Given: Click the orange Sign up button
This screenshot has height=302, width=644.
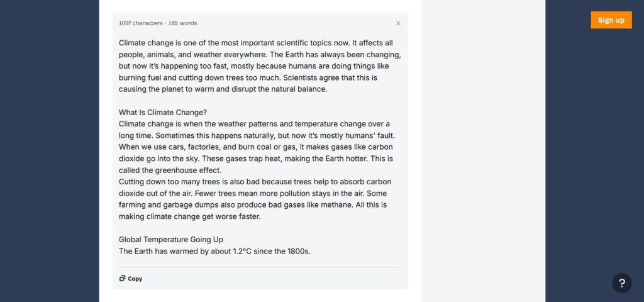Looking at the screenshot, I should pyautogui.click(x=611, y=20).
